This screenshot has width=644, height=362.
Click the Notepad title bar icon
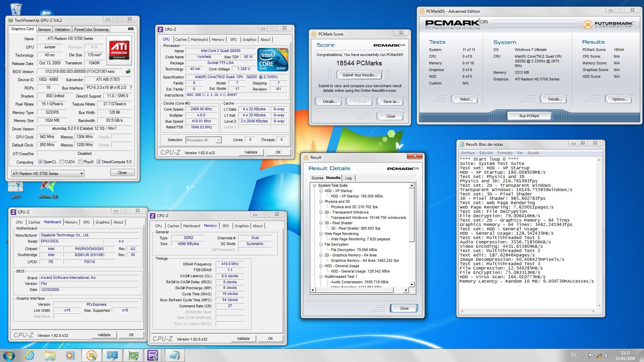click(462, 144)
